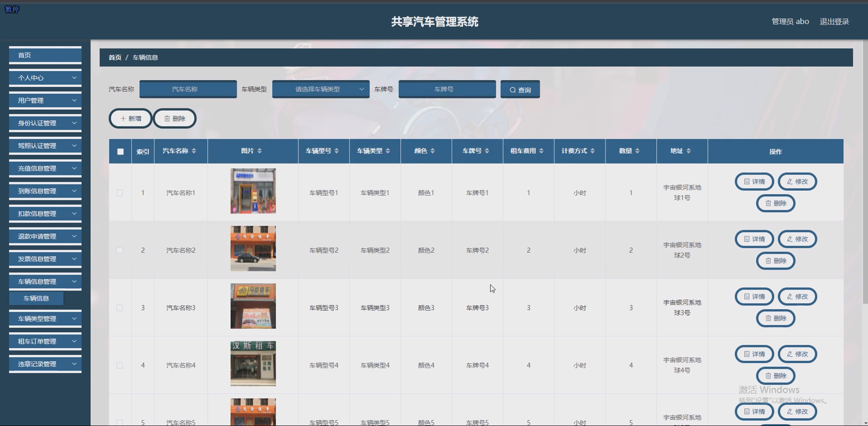Open the image thumbnail for 汽车名称3
Screen dimensions: 868x426
click(253, 306)
